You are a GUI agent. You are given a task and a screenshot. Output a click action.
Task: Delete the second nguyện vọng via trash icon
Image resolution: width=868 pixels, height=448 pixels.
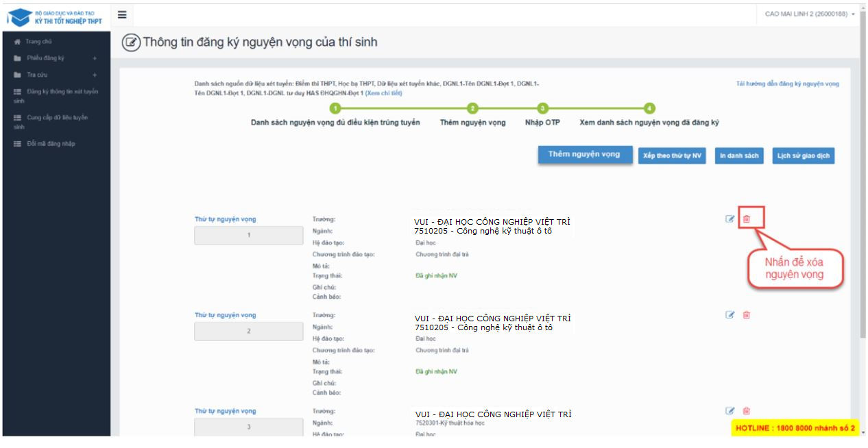747,315
